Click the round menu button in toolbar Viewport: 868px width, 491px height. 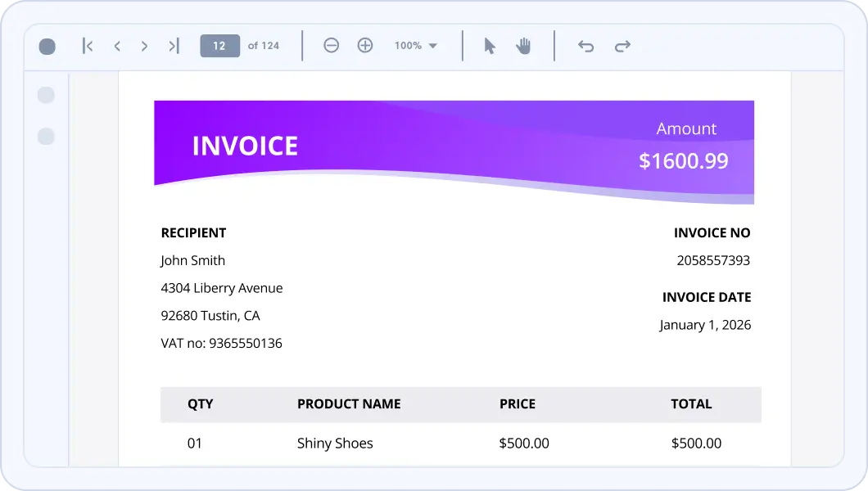click(x=47, y=47)
